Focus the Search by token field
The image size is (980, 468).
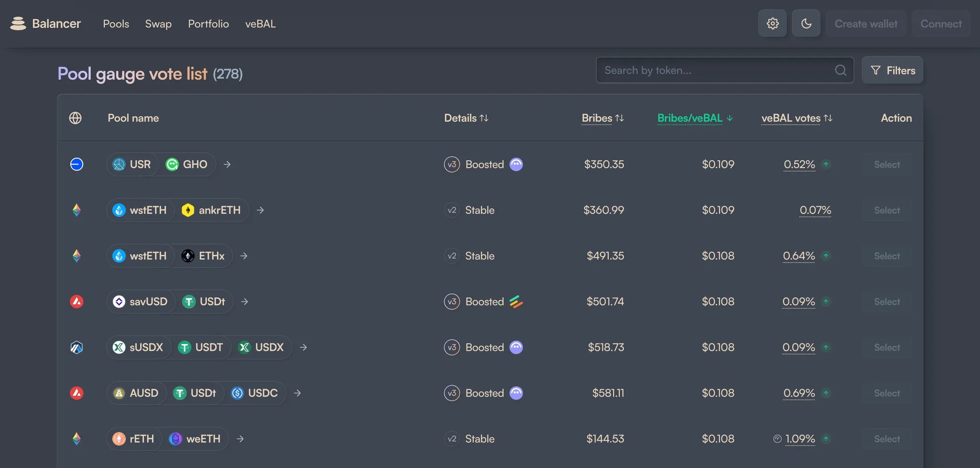pyautogui.click(x=724, y=70)
